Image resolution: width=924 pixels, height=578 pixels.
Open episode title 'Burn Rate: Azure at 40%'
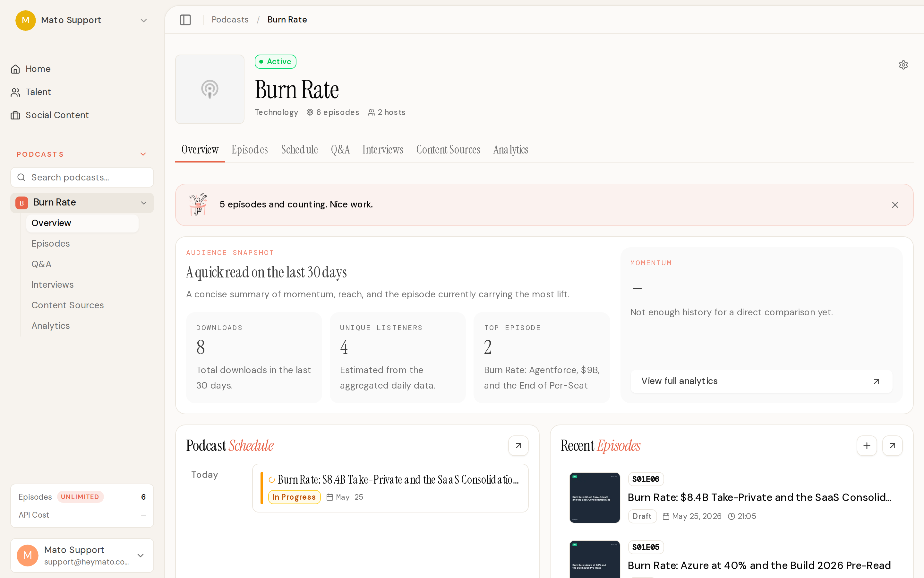point(759,565)
